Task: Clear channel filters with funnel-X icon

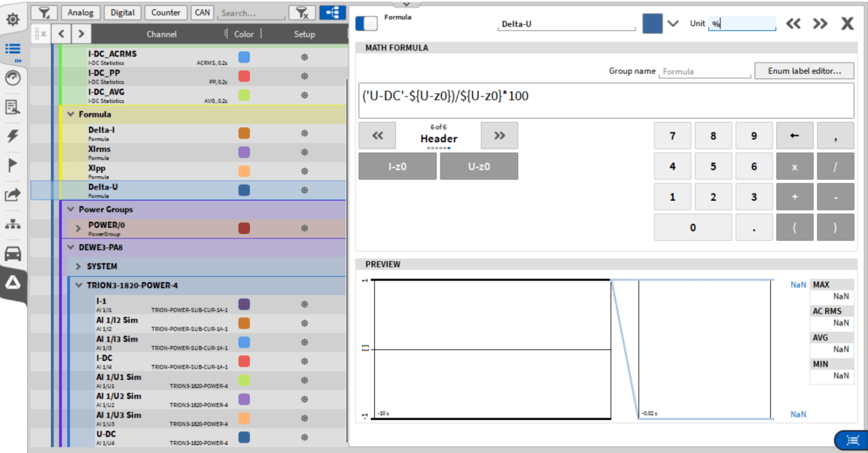Action: [302, 13]
